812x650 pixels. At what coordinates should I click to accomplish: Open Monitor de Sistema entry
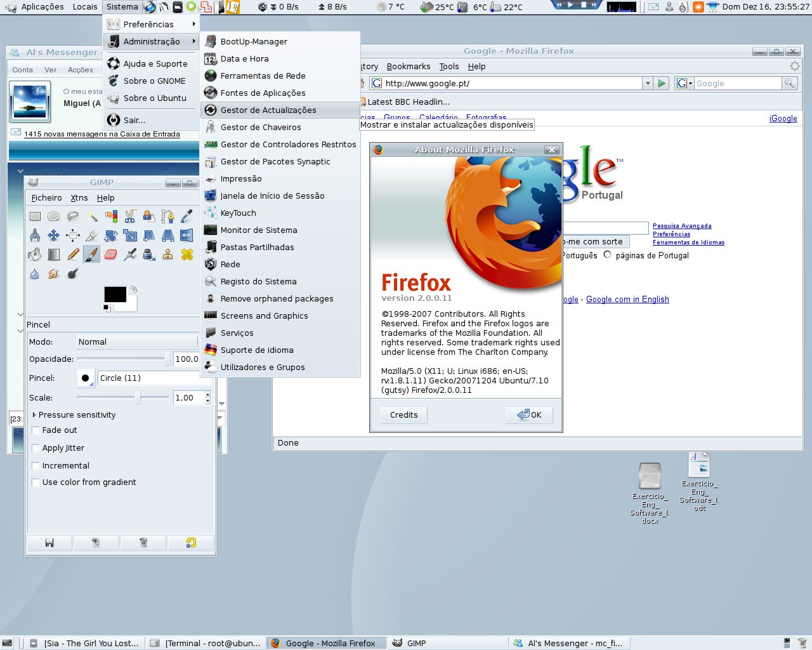tap(280, 230)
